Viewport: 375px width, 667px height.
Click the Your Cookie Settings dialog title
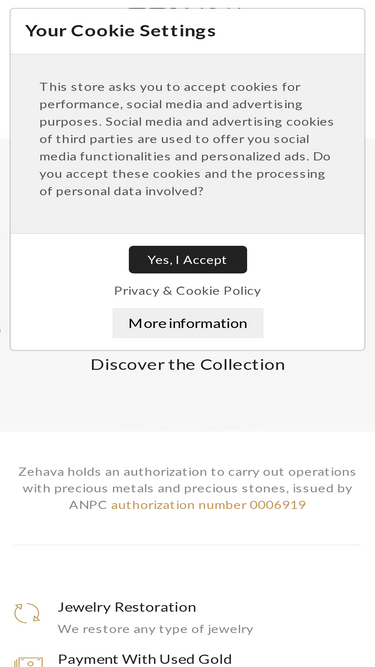coord(120,31)
